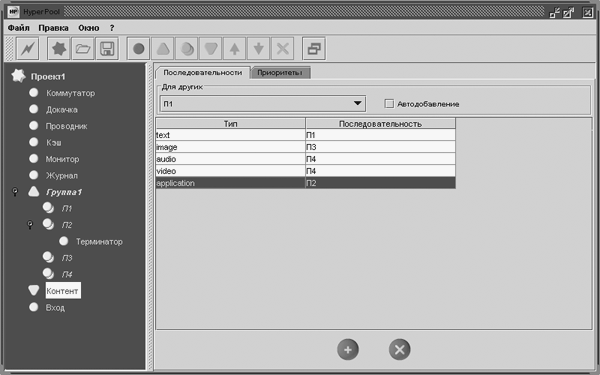Select sequence П3 in the tree

67,258
